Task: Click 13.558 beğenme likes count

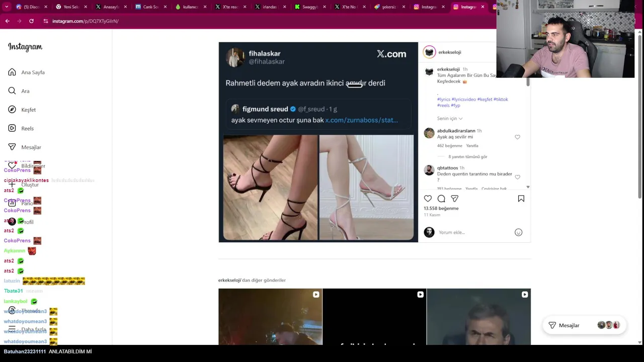Action: pos(441,208)
